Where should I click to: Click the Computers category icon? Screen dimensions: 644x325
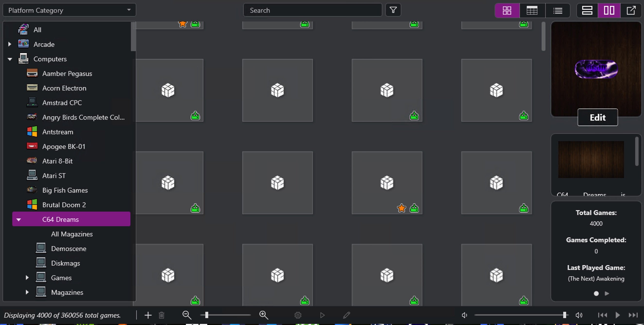tap(23, 59)
